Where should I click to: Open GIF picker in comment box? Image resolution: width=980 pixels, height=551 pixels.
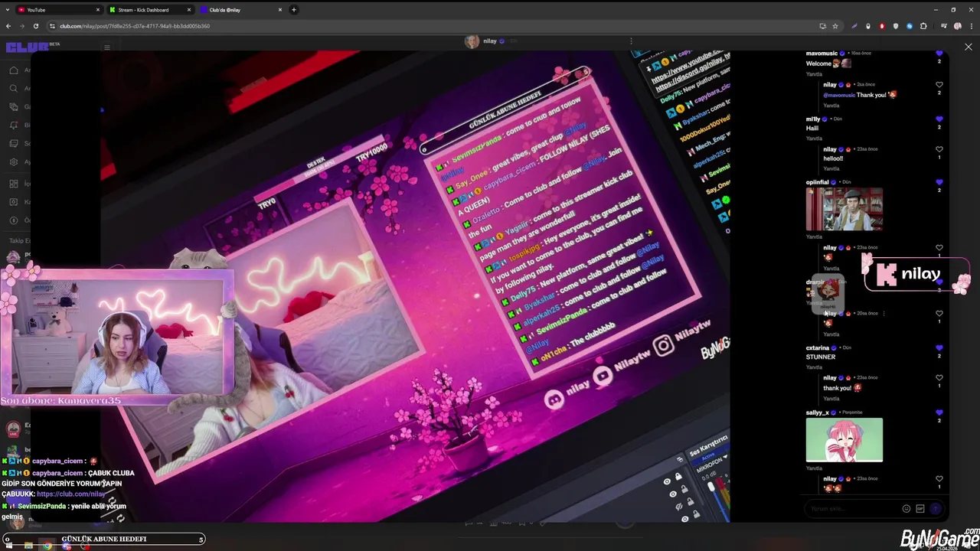click(920, 509)
